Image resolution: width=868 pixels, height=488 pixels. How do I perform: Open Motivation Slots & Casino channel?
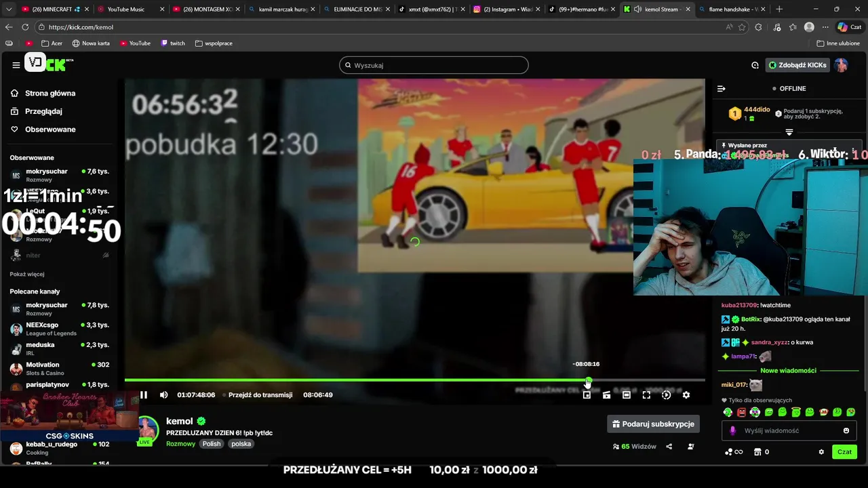click(x=60, y=369)
